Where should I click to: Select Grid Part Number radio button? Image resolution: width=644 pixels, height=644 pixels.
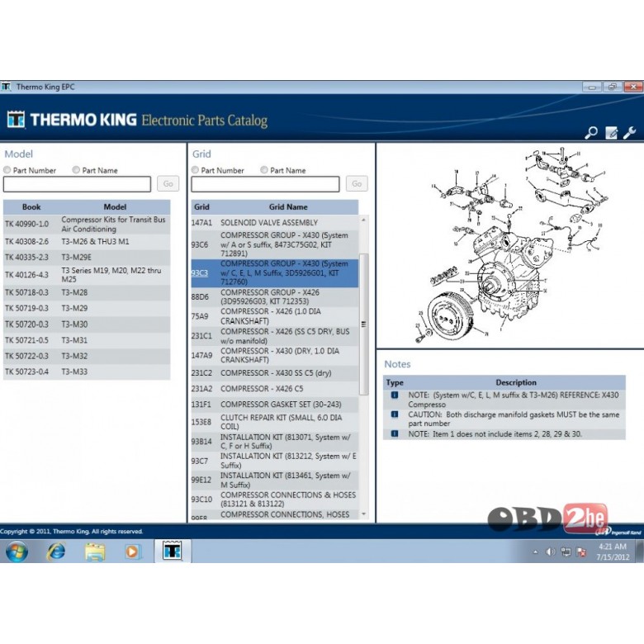(x=195, y=170)
